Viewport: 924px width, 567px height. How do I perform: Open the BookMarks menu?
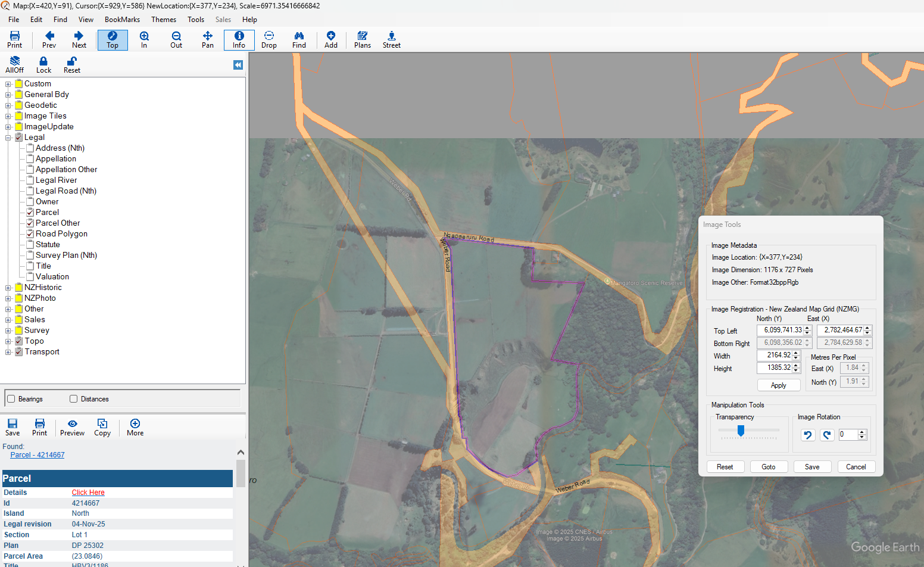(122, 20)
